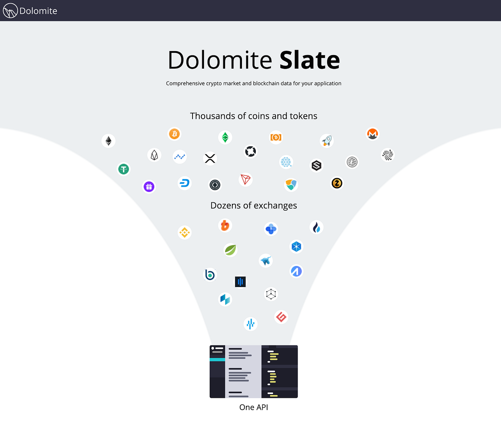Click the Bitcoin coin icon
Viewport: 501px width, 448px height.
click(x=174, y=134)
